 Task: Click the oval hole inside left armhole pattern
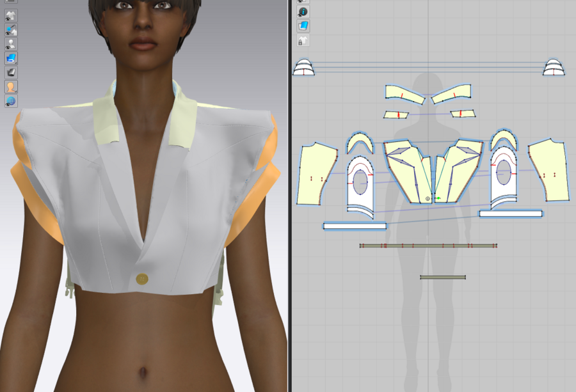coord(360,182)
